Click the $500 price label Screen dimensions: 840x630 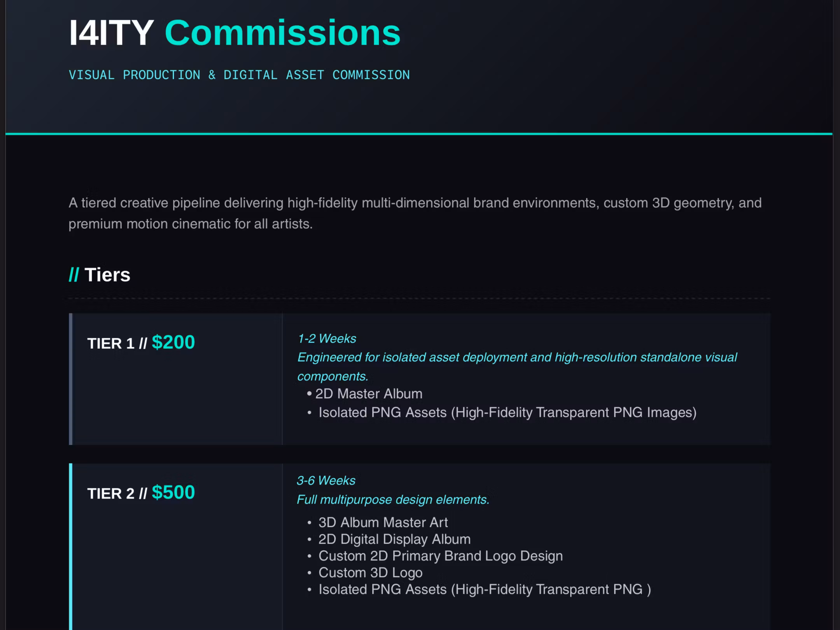click(x=173, y=492)
